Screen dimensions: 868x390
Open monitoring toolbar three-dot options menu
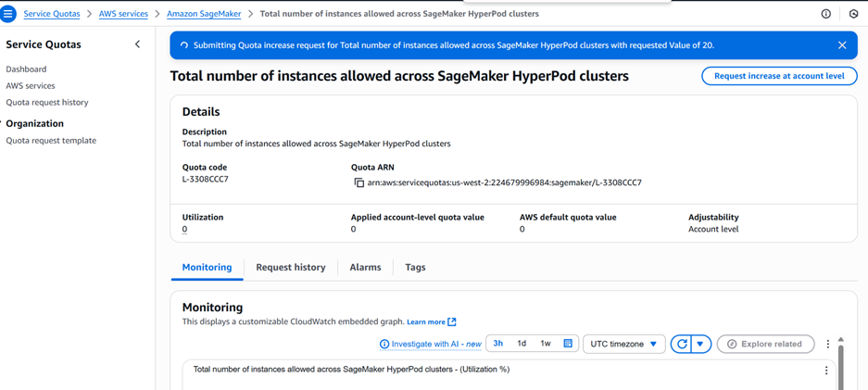[827, 344]
